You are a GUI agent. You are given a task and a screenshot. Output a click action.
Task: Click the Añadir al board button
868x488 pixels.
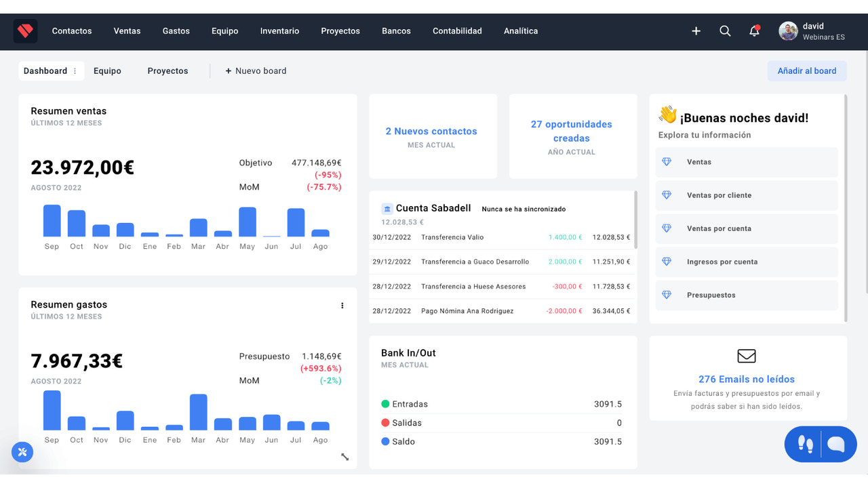(807, 70)
